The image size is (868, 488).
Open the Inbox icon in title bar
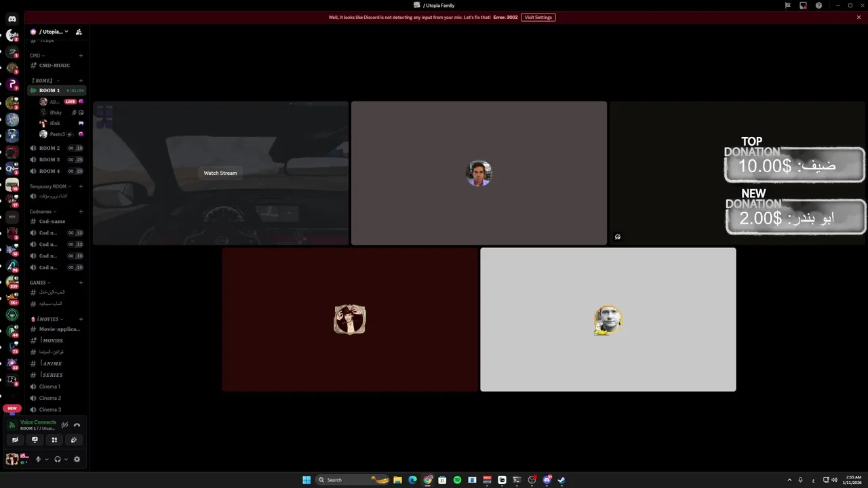[x=803, y=5]
